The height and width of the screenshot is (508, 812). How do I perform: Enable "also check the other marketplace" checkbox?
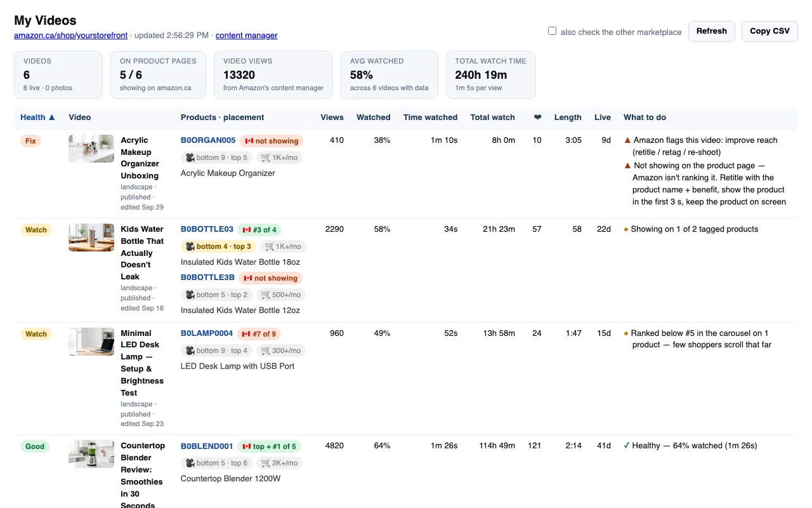pos(553,31)
